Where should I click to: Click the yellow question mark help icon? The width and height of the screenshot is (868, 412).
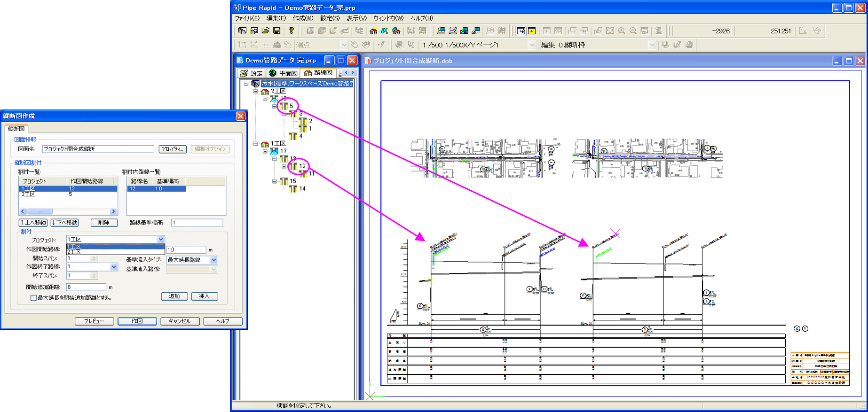291,31
